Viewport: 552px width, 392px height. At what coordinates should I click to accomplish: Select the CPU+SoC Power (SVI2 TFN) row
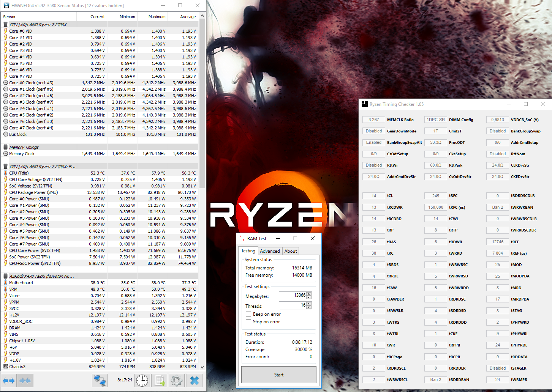(x=100, y=263)
